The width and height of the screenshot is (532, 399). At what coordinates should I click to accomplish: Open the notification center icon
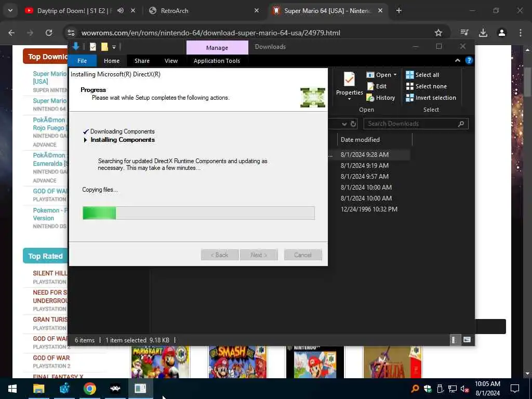515,389
